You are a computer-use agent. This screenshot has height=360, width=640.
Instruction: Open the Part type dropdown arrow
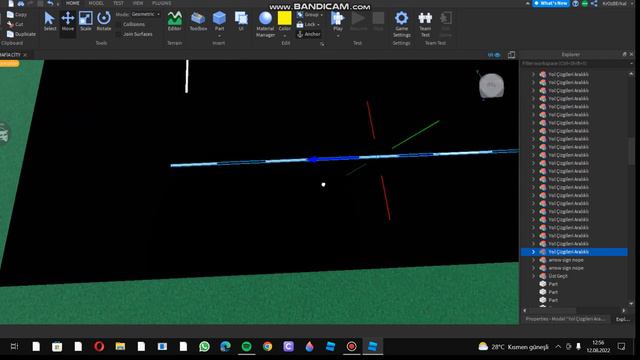click(219, 36)
